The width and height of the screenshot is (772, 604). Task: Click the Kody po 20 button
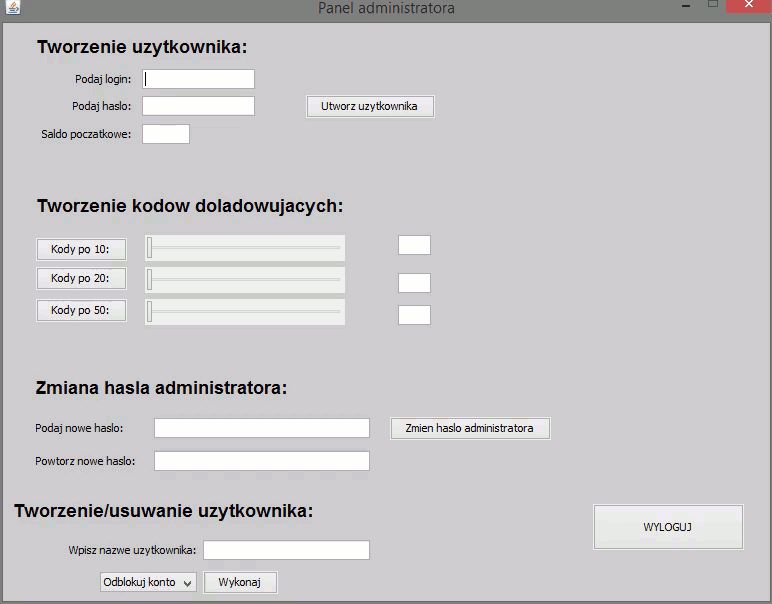[81, 278]
